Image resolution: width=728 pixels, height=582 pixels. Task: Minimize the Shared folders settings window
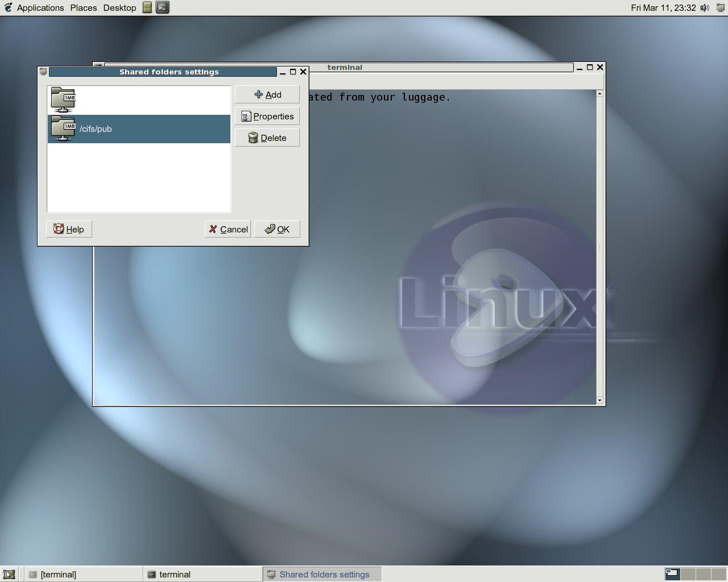pos(283,72)
